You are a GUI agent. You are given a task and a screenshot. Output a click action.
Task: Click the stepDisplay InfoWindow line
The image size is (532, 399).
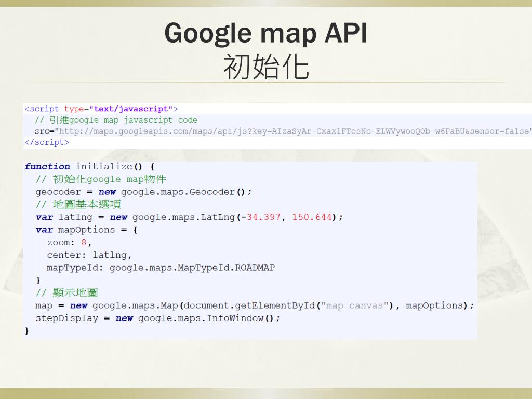[158, 318]
